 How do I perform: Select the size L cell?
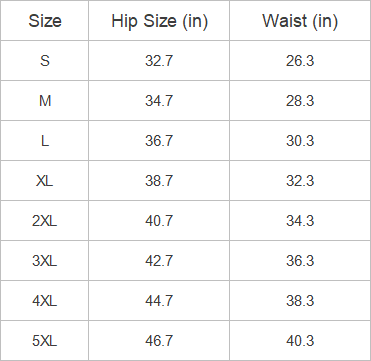click(x=45, y=141)
